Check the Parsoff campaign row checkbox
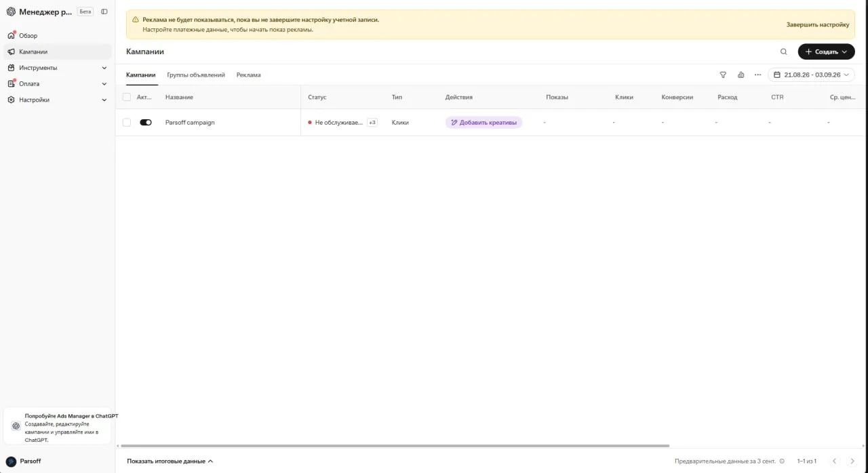The width and height of the screenshot is (868, 473). [x=127, y=123]
